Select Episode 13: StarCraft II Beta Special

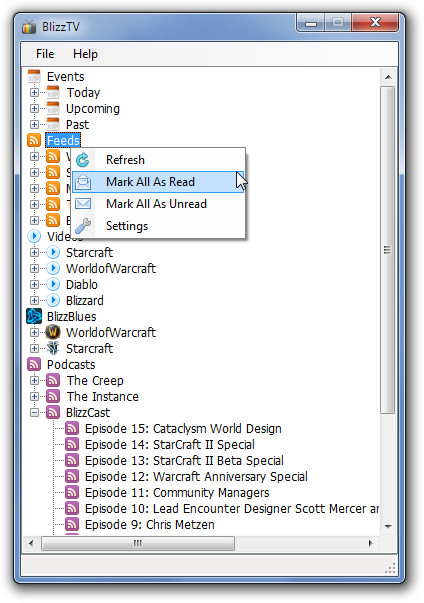[x=184, y=460]
